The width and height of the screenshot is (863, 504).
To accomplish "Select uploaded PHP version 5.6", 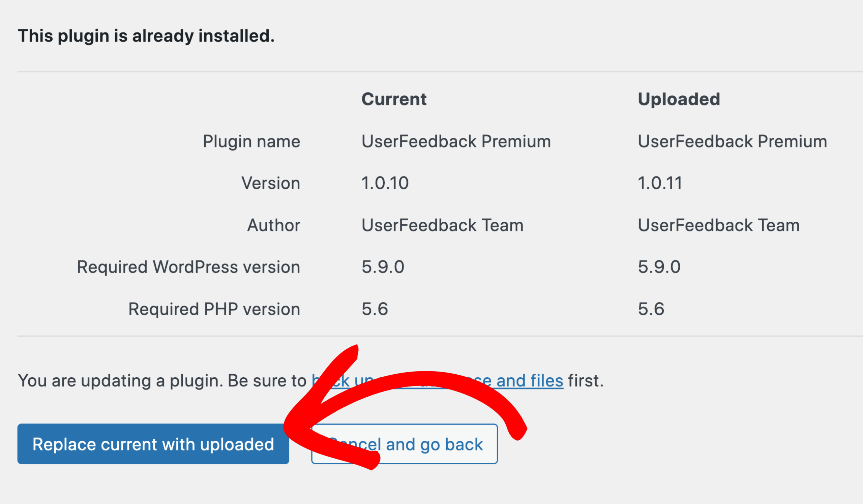I will [651, 309].
